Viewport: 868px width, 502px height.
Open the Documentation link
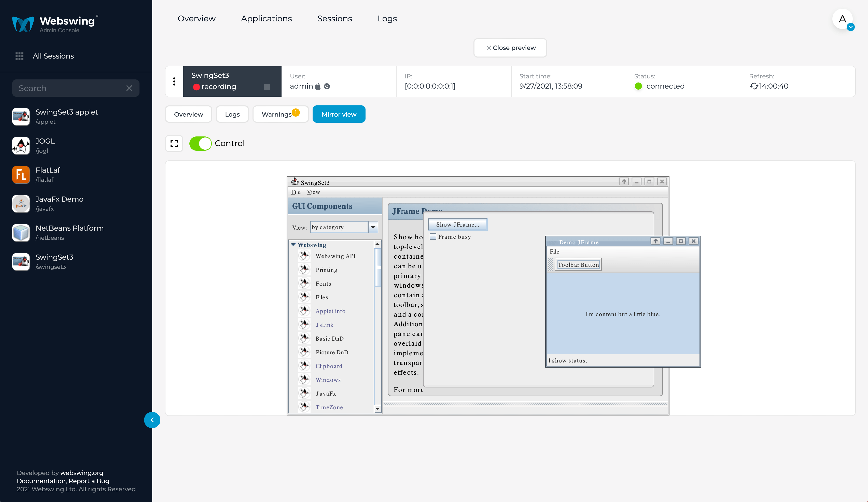tap(41, 481)
